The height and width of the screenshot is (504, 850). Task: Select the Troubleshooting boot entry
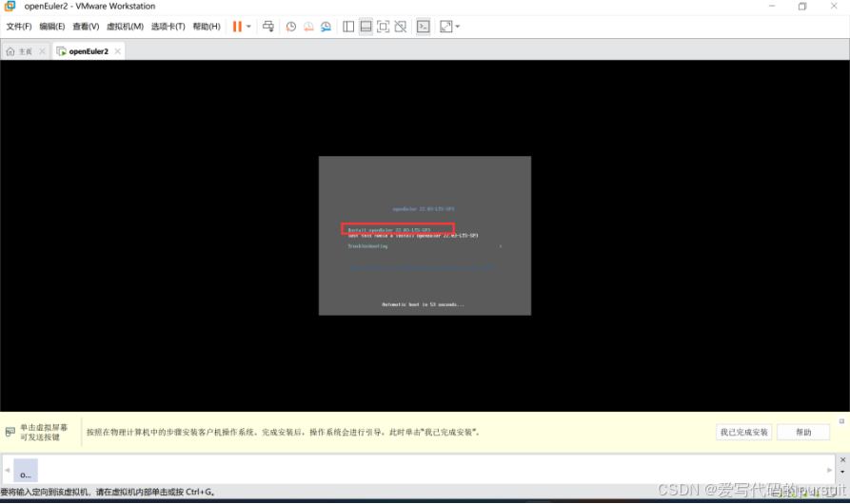click(367, 246)
